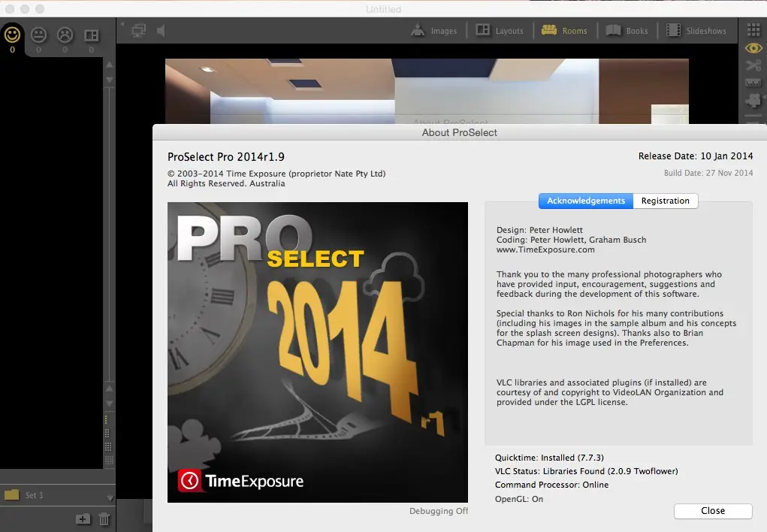767x532 pixels.
Task: Click the Untitled window title
Action: [x=383, y=9]
